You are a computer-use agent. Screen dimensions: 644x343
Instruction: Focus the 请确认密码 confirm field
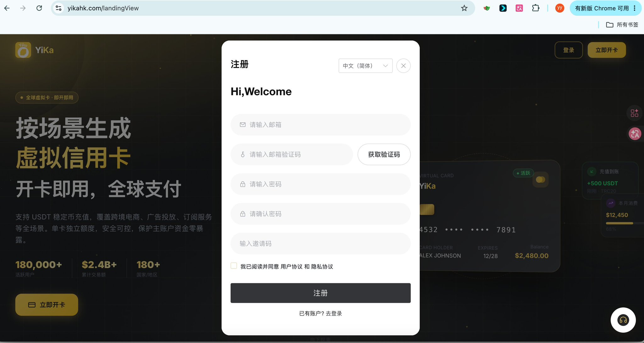320,214
